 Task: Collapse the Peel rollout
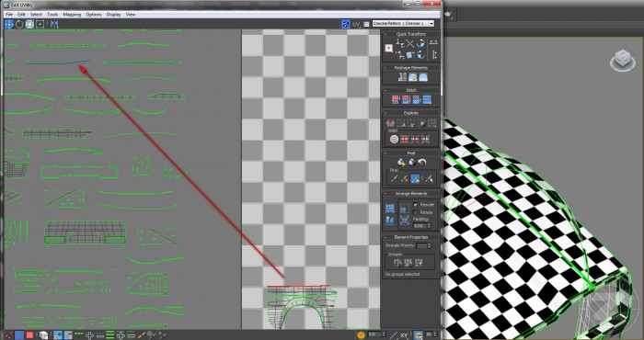click(x=385, y=153)
